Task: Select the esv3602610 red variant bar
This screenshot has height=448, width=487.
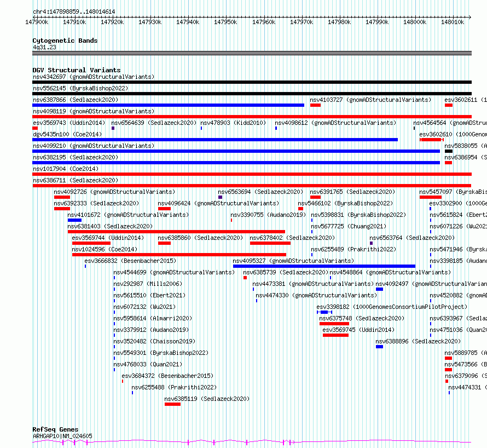Action: [431, 140]
